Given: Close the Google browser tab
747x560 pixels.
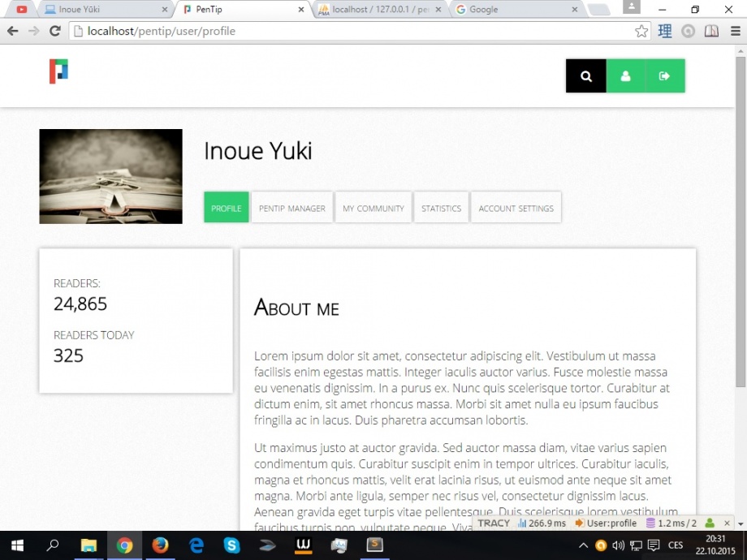Looking at the screenshot, I should pos(575,9).
